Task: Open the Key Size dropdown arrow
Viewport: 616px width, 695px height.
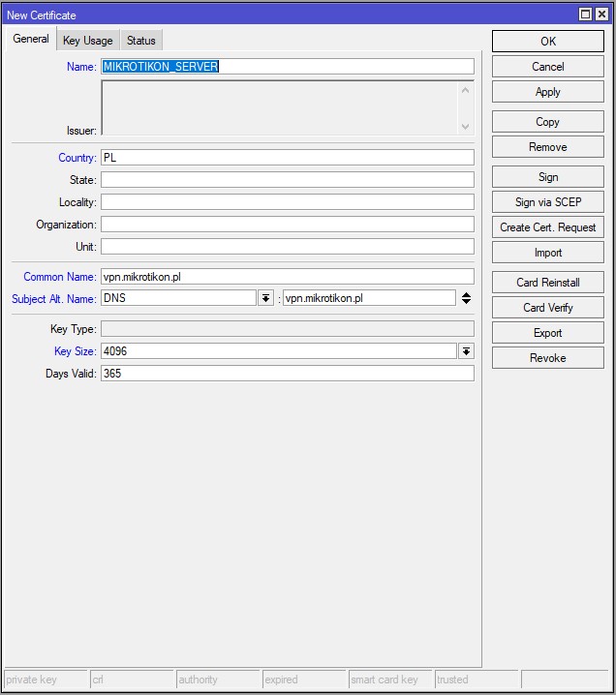Action: [x=466, y=351]
